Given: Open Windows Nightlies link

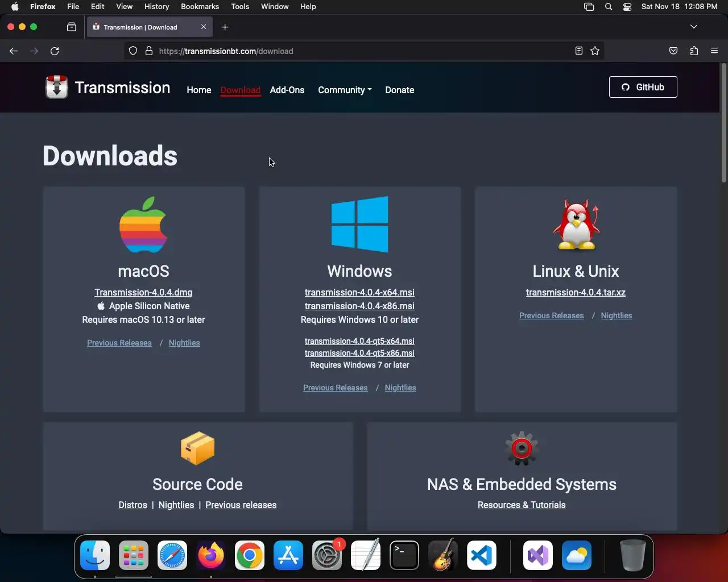Looking at the screenshot, I should click(400, 388).
